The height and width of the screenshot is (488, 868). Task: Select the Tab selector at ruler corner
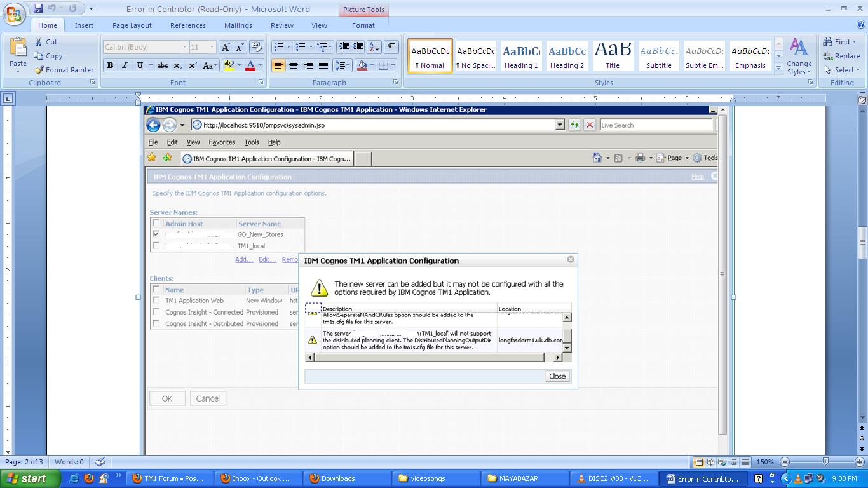point(8,98)
